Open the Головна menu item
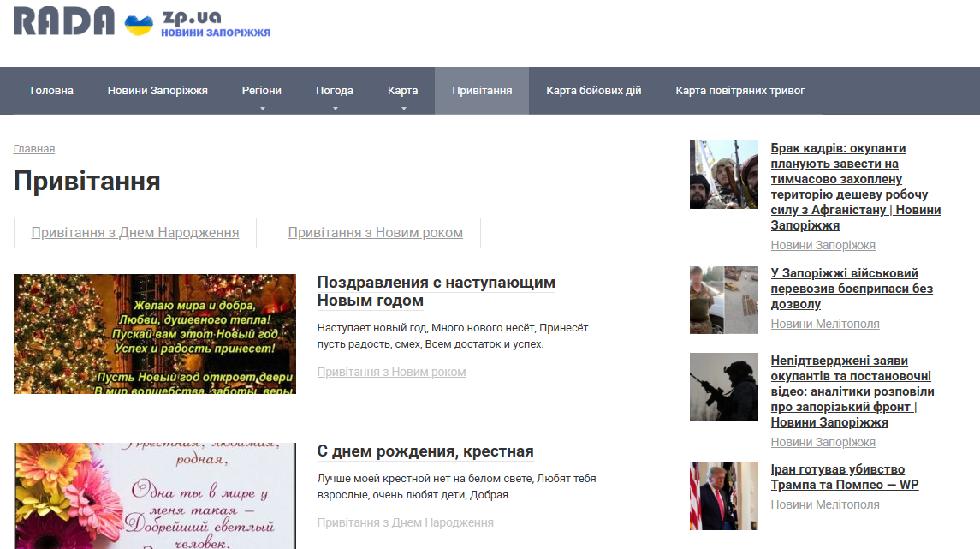The height and width of the screenshot is (549, 980). [x=52, y=91]
